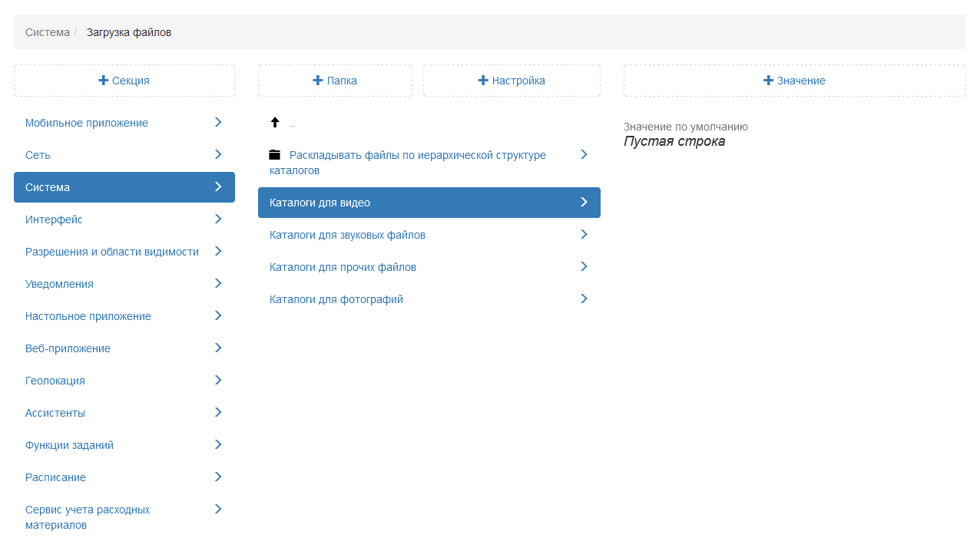Click plus icon on Настройка button
The image size is (980, 551).
[483, 81]
